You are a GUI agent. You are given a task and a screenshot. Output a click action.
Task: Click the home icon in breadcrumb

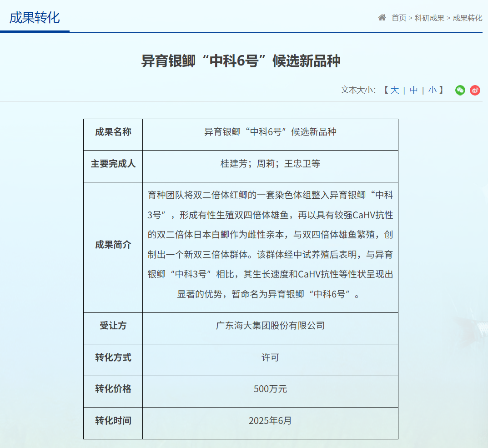tap(382, 17)
